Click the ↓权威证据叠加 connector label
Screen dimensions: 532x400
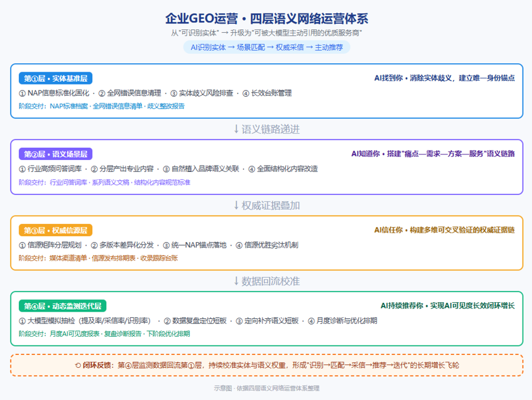coord(267,206)
